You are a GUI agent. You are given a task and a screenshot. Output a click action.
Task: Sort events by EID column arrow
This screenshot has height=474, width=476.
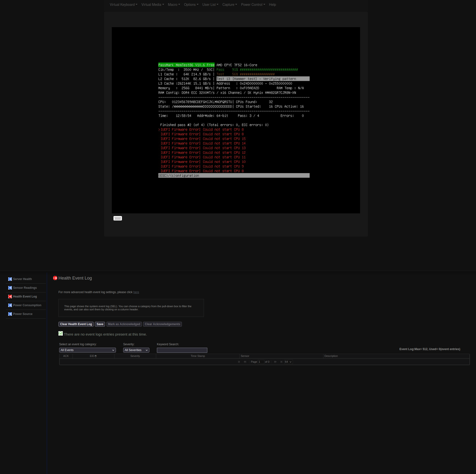click(96, 356)
